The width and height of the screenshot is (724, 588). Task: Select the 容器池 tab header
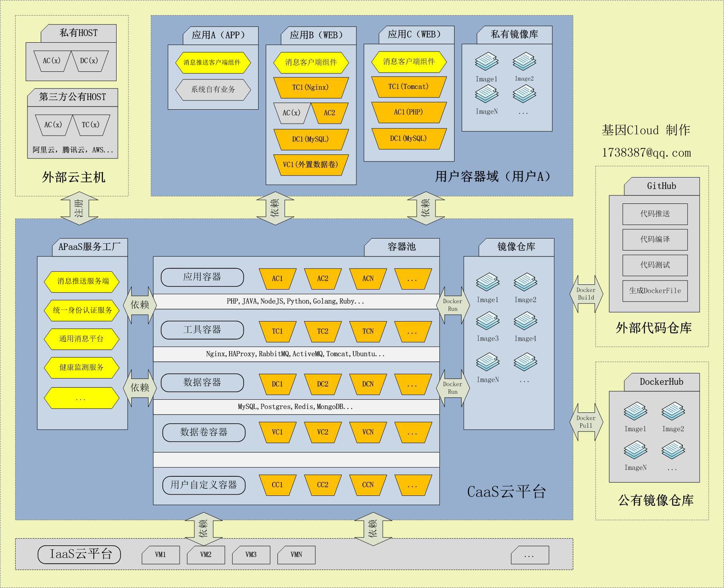coord(402,247)
